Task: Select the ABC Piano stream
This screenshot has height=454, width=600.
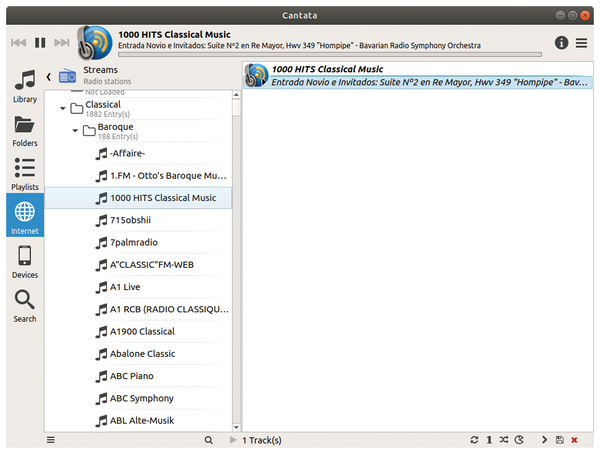Action: pyautogui.click(x=138, y=376)
